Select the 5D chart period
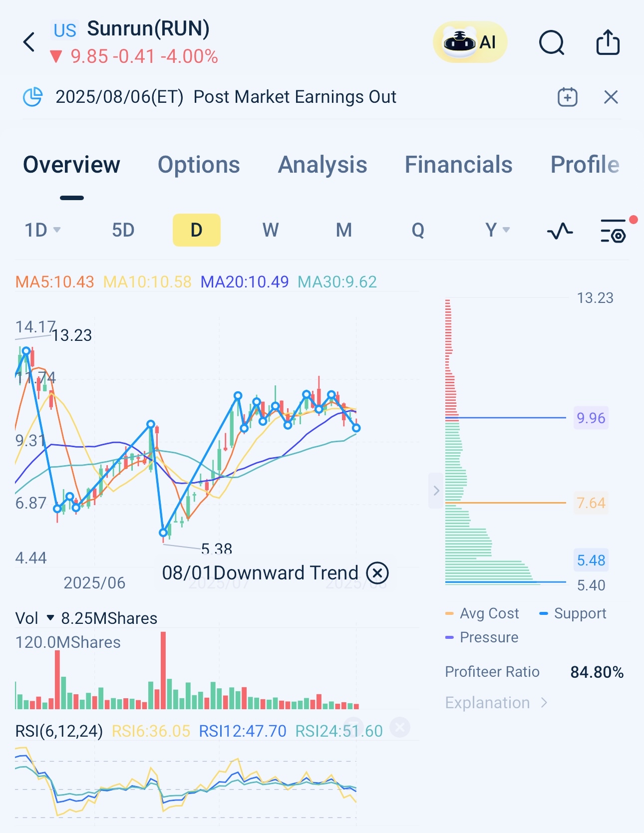 point(123,230)
